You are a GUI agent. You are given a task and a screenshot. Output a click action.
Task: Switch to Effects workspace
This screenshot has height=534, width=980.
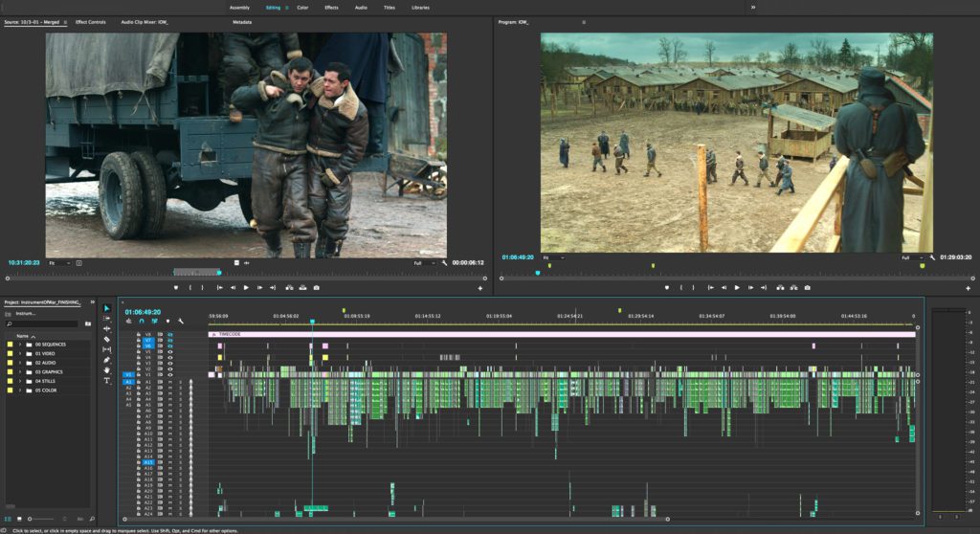coord(331,8)
